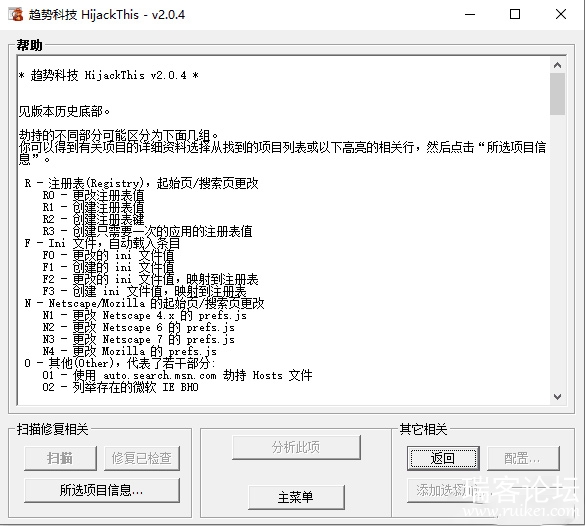Click the 修复已检查 button
The width and height of the screenshot is (585, 526).
pyautogui.click(x=142, y=458)
